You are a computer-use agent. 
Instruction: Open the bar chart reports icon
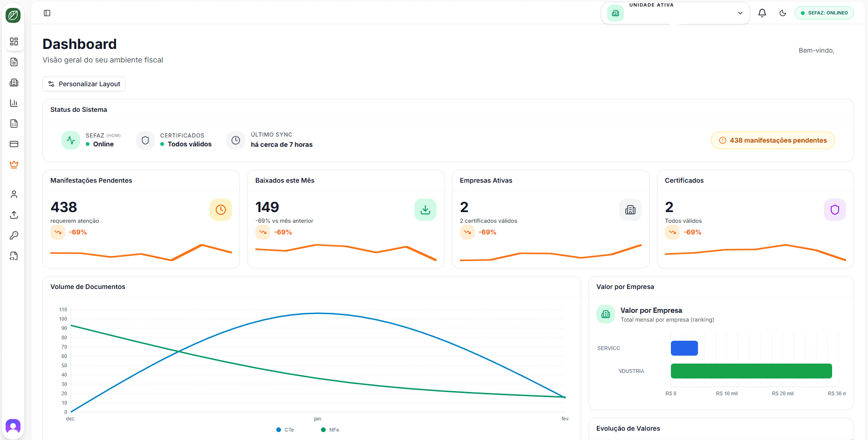[x=14, y=103]
